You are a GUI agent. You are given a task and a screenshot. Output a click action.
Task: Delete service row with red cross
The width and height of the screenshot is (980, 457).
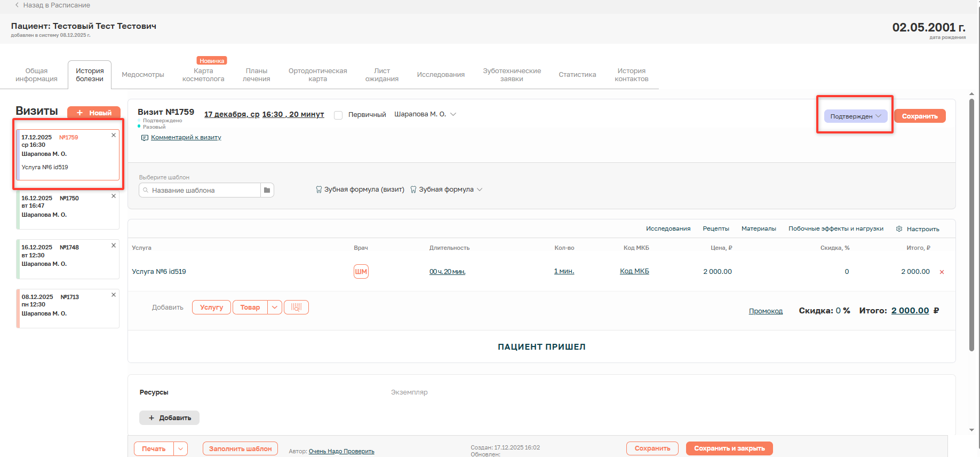click(942, 272)
